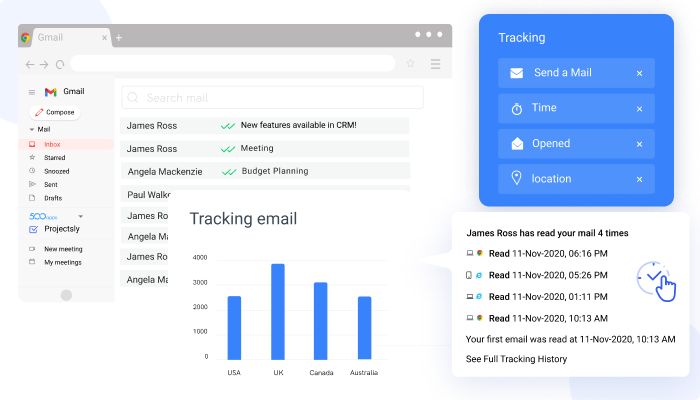Screen dimensions: 700x400
Task: Select the Opened tracking option
Action: pos(576,144)
